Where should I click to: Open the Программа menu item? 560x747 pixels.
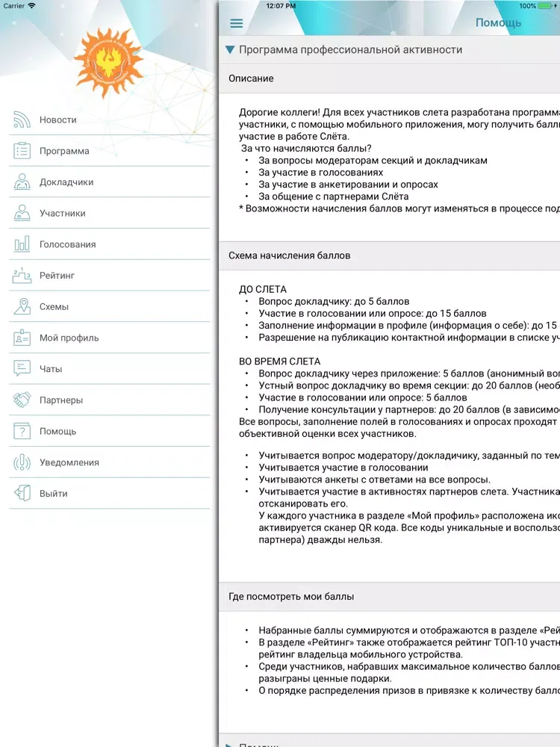110,151
